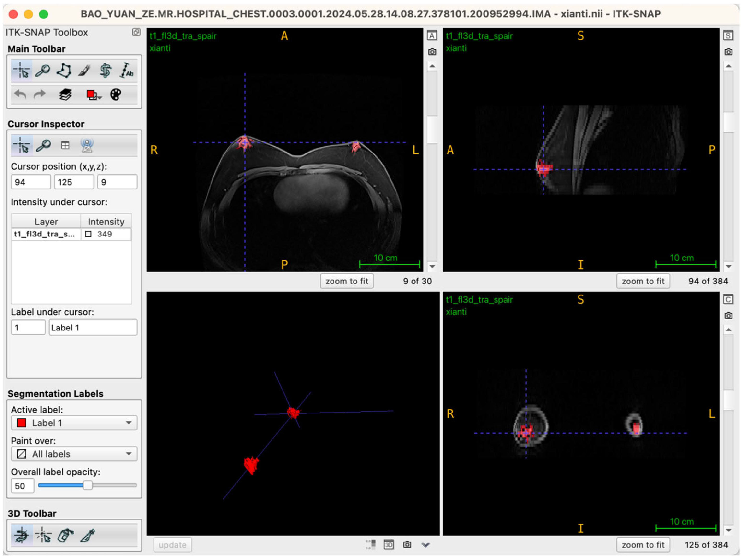Open the Layer Inspector stack icon
Viewport: 744px width, 560px height.
coord(65,95)
